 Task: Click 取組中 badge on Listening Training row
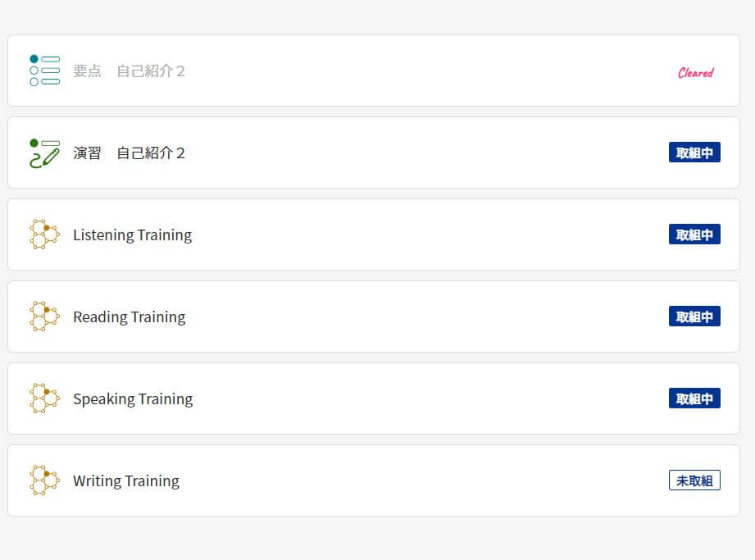pyautogui.click(x=694, y=234)
